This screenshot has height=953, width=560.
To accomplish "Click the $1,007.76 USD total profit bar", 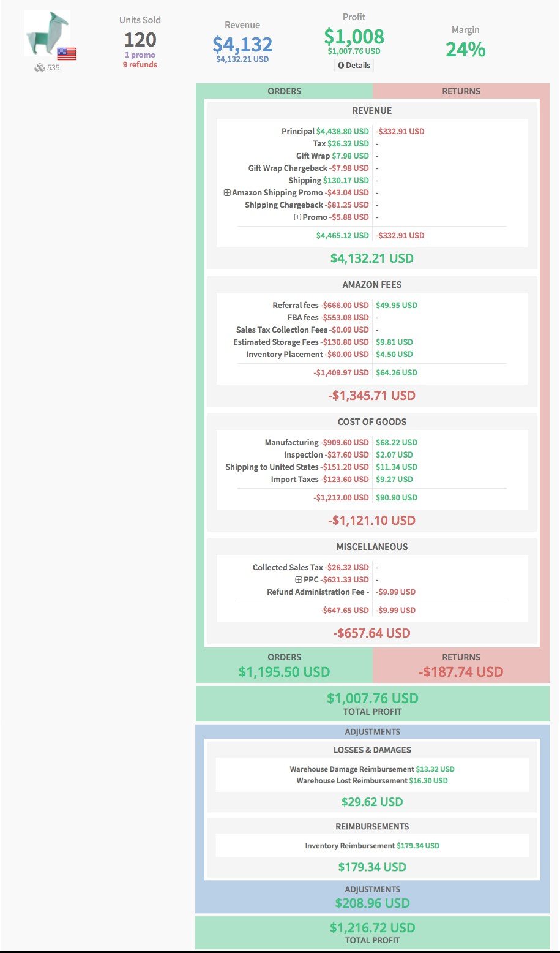I will pos(373,704).
